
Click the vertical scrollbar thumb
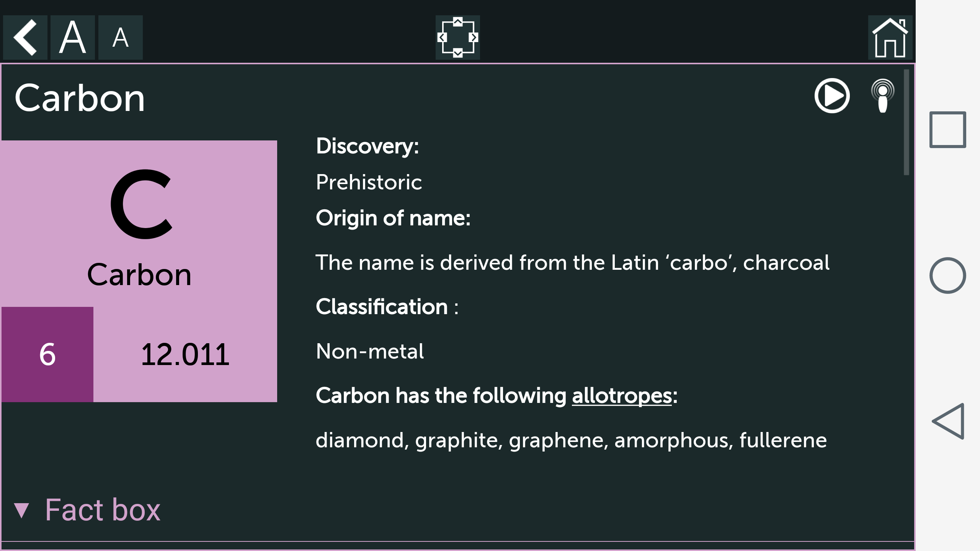pyautogui.click(x=906, y=122)
